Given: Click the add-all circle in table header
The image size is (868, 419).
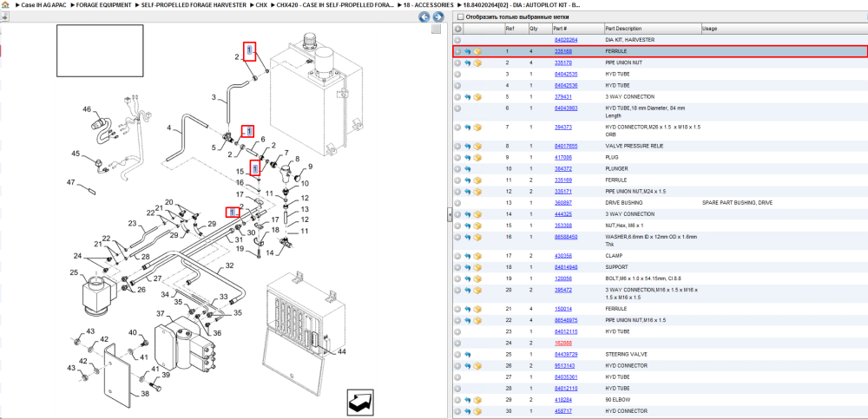Looking at the screenshot, I should click(457, 29).
